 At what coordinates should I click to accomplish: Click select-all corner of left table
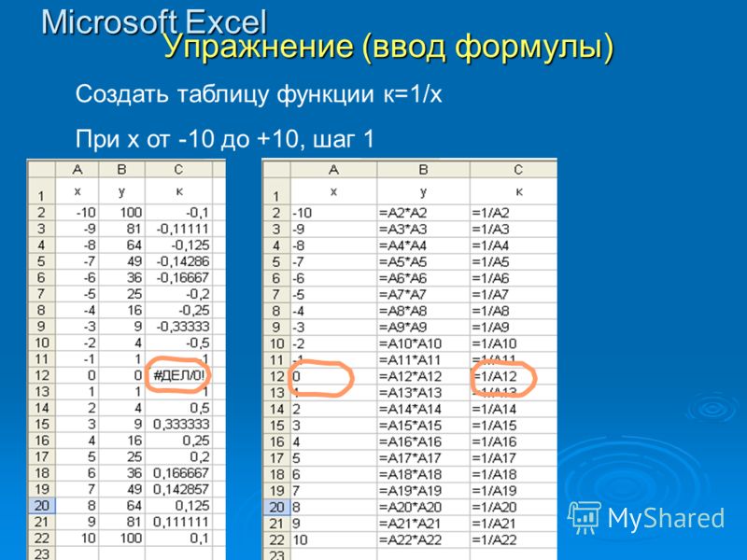point(42,170)
